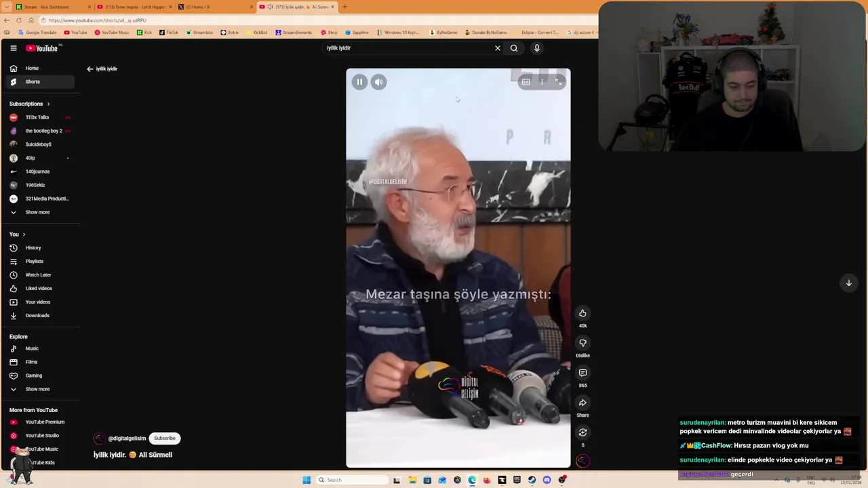Open the Short's three-dot more options menu
868x488 pixels.
click(x=542, y=82)
